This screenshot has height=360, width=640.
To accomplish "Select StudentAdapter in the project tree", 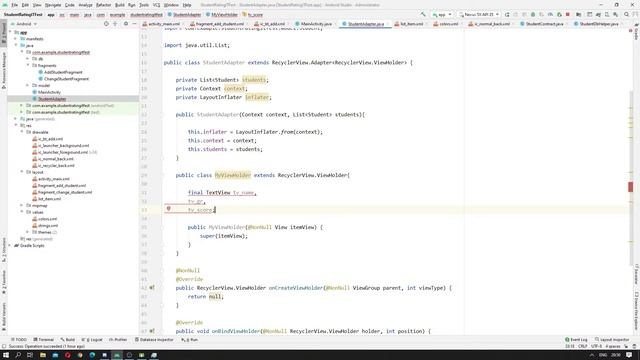I will pyautogui.click(x=49, y=99).
